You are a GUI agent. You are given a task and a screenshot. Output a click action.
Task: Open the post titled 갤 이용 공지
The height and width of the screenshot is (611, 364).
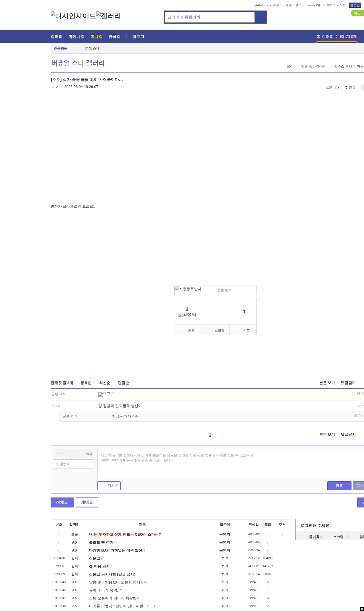[99, 566]
